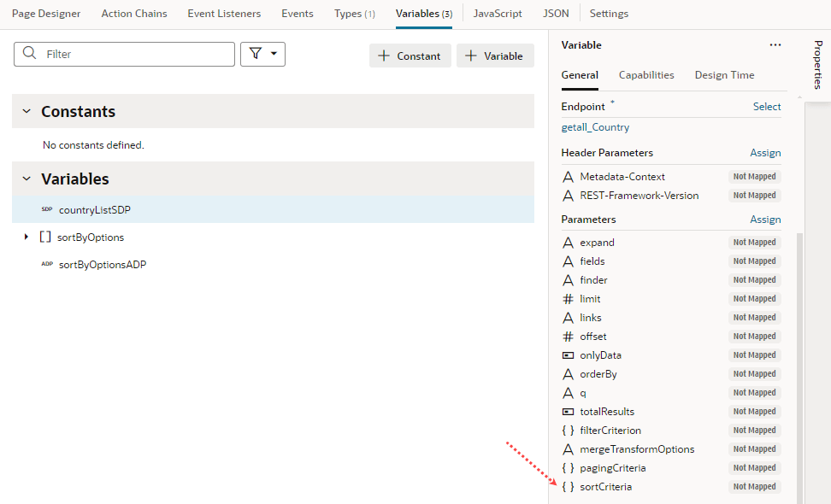Open the filter dropdown arrow
Image resolution: width=831 pixels, height=504 pixels.
272,53
